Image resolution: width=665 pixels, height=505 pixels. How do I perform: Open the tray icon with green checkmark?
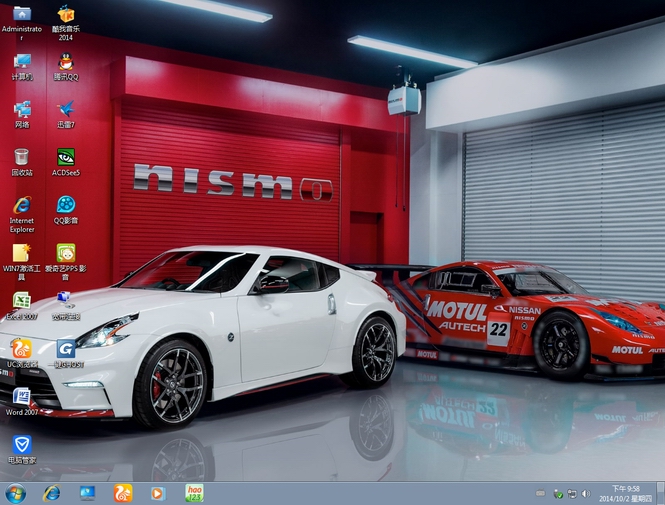pyautogui.click(x=558, y=494)
